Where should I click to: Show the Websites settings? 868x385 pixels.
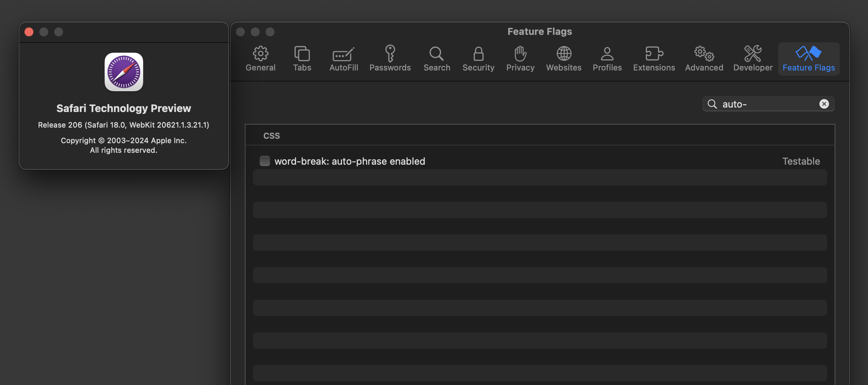click(563, 59)
